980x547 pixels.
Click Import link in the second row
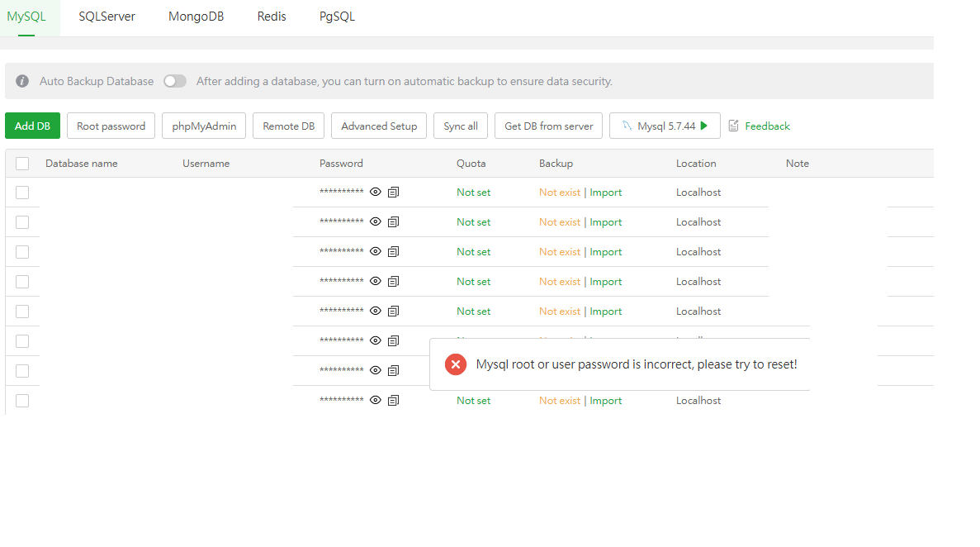point(606,222)
